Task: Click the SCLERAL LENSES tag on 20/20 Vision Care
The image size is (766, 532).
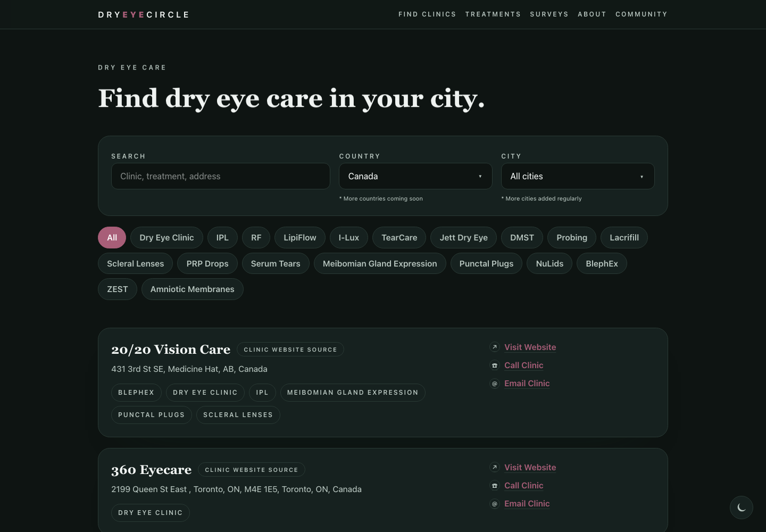Action: 238,415
